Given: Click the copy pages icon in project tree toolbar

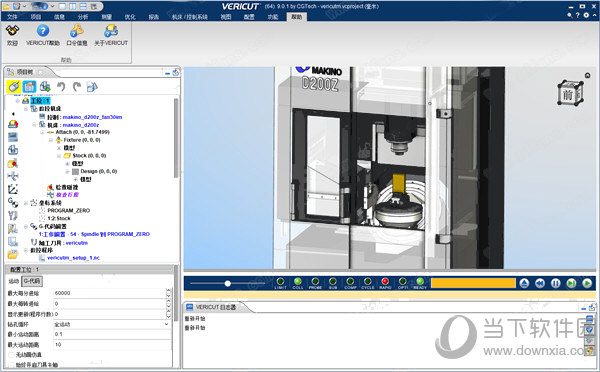Looking at the screenshot, I should tap(92, 86).
